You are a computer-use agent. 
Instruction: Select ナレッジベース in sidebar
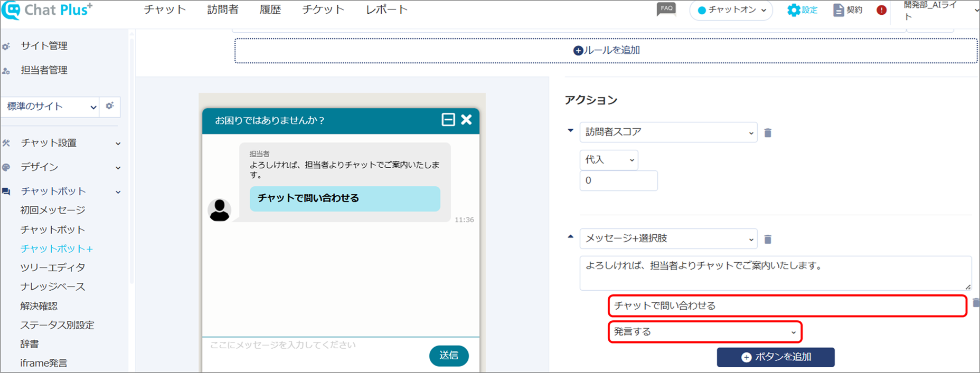[x=53, y=286]
